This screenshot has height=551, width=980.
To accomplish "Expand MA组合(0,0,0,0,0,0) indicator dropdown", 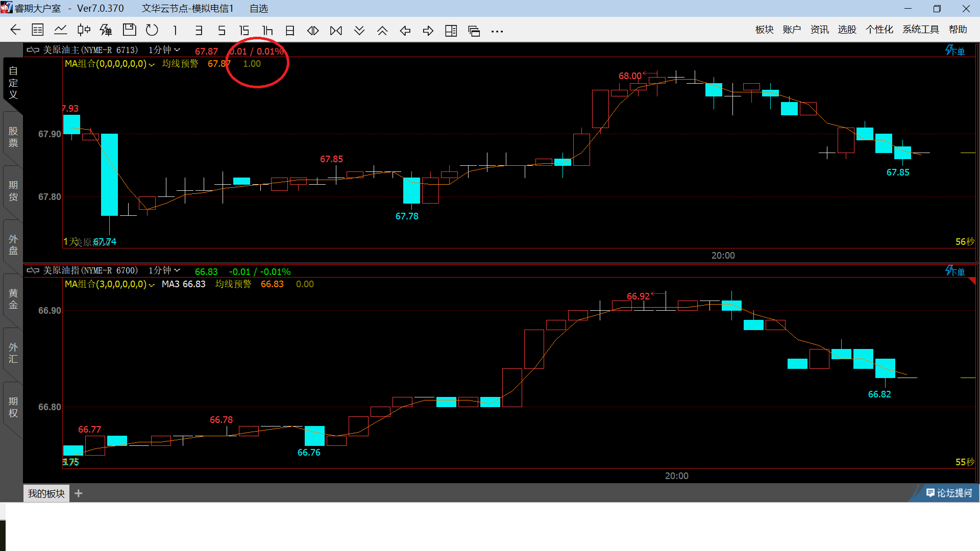I will (x=152, y=64).
